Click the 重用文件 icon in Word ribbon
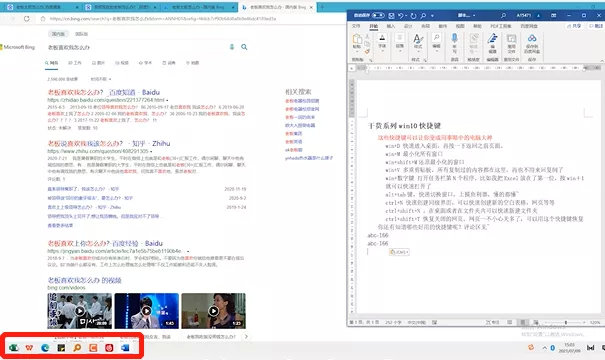The width and height of the screenshot is (605, 360). pos(511,39)
